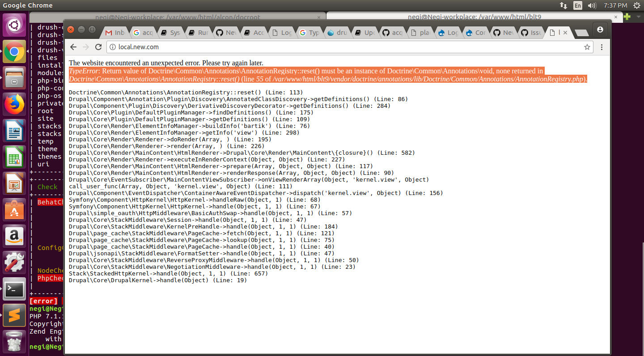
Task: Click the back navigation arrow in Chrome
Action: [73, 47]
